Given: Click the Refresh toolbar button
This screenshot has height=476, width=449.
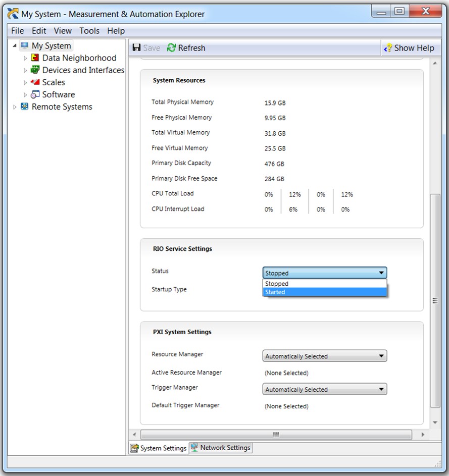Looking at the screenshot, I should coord(186,48).
